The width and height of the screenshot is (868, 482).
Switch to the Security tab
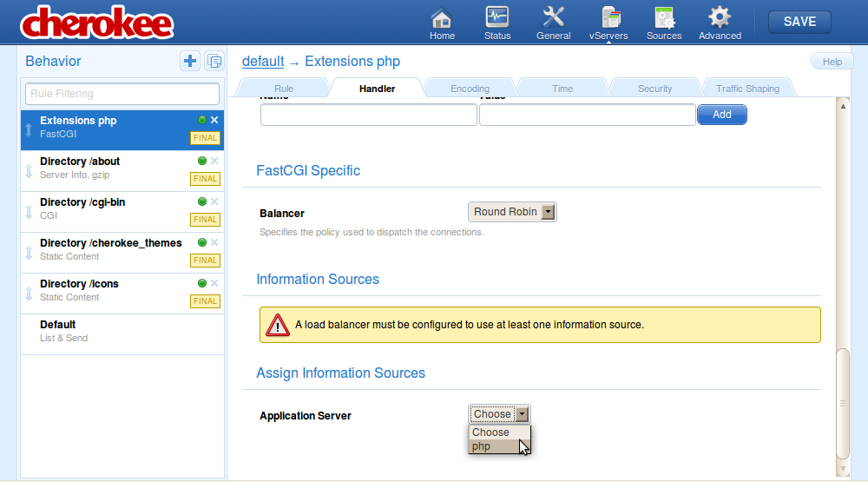[x=654, y=88]
